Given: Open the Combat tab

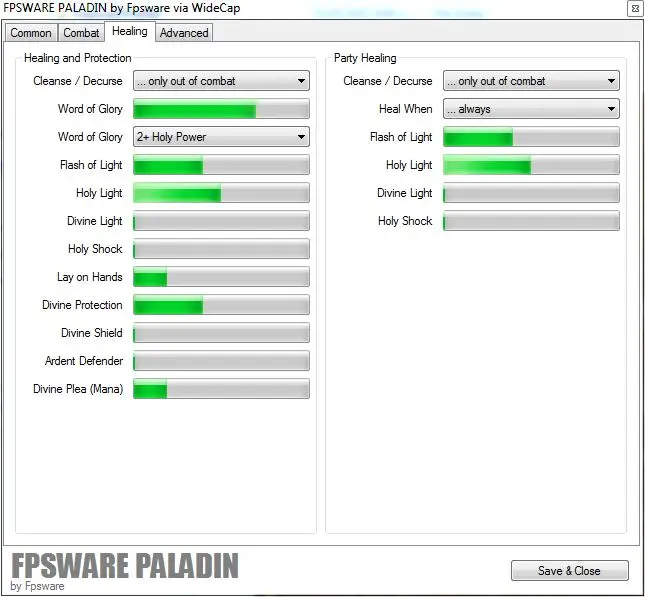Looking at the screenshot, I should 81,33.
